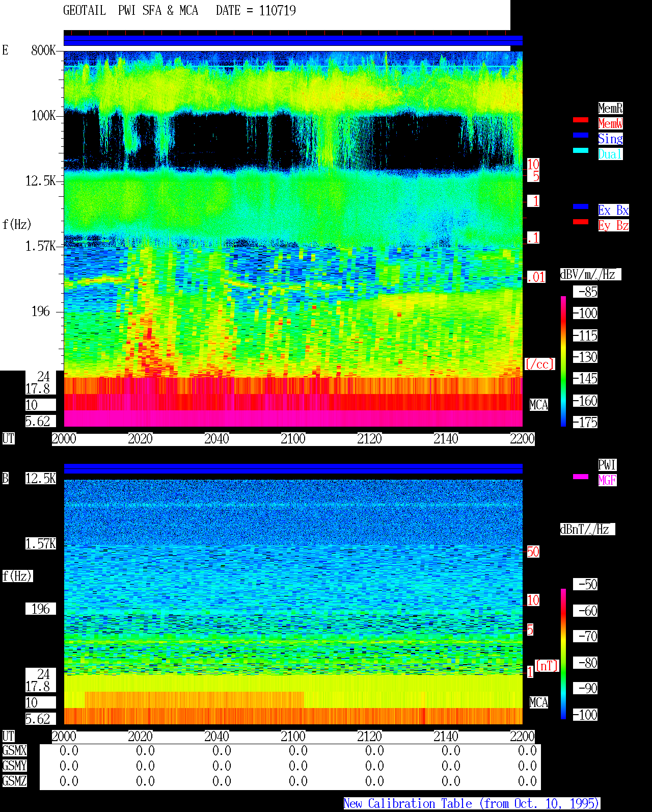Click the PWI legend label
The image size is (652, 812).
pyautogui.click(x=607, y=465)
